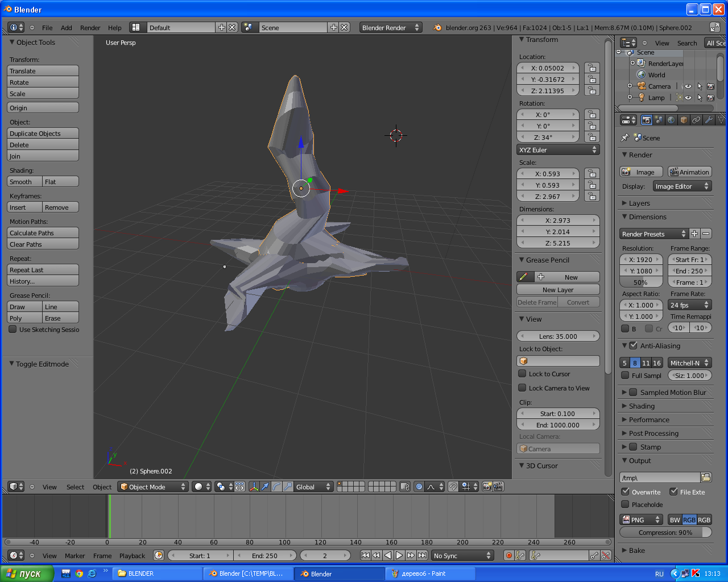Image resolution: width=728 pixels, height=582 pixels.
Task: Open the Help menu
Action: (x=115, y=27)
